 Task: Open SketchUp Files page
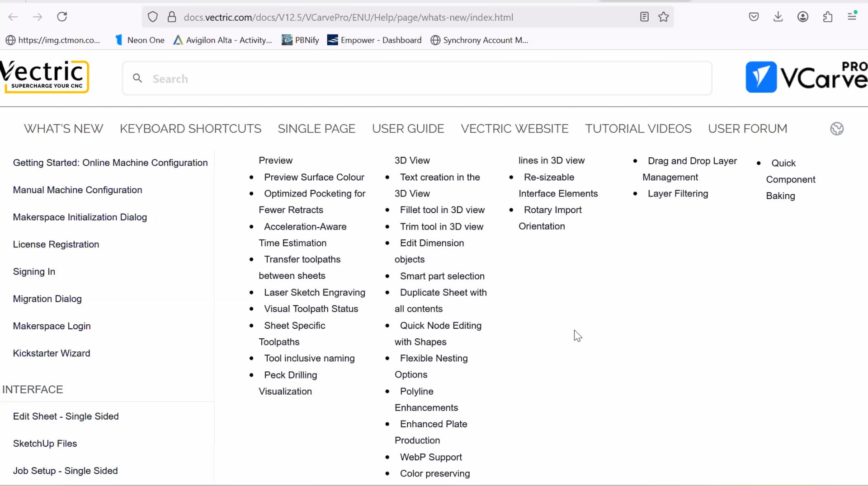(45, 444)
